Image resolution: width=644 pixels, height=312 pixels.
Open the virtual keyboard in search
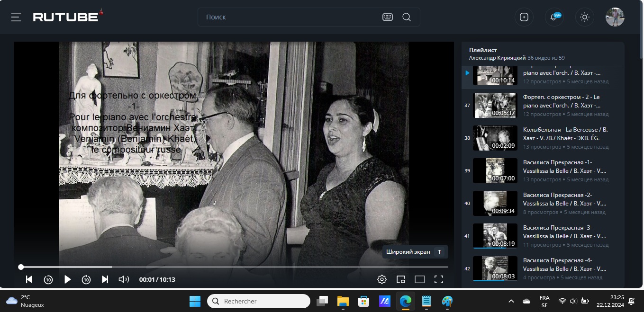coord(387,17)
